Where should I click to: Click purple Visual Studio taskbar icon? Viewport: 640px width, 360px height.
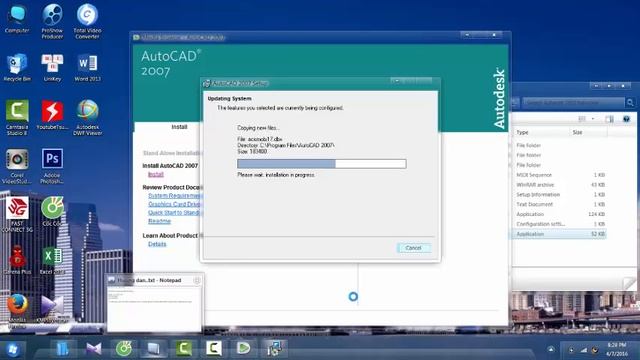(93, 349)
